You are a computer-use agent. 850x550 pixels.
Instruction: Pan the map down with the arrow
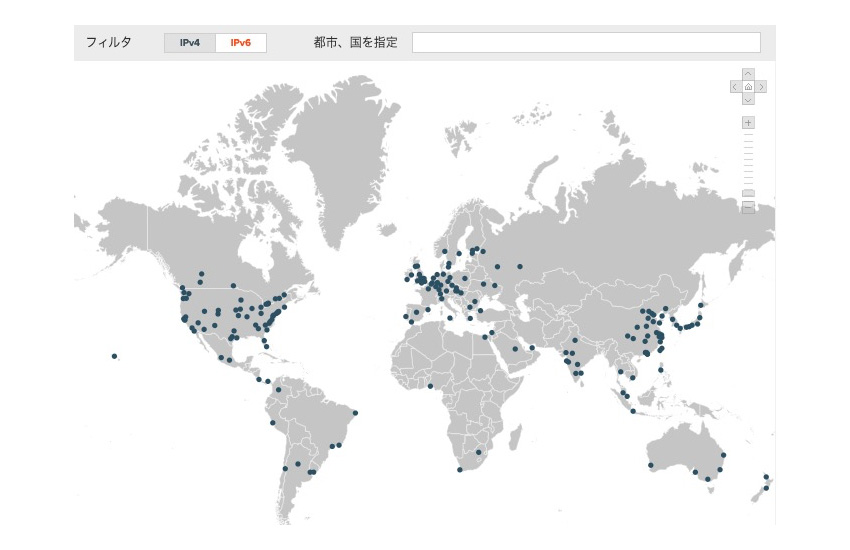(x=748, y=100)
